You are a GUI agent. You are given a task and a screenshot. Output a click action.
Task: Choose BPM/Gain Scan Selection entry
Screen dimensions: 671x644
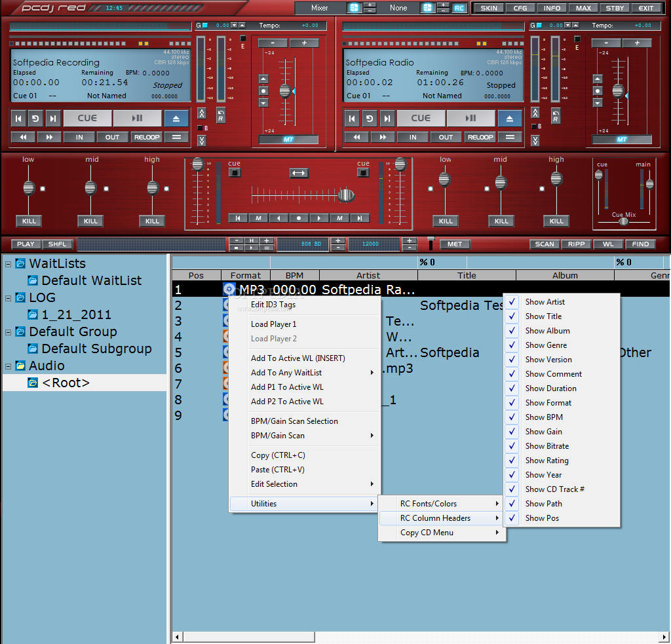pyautogui.click(x=305, y=421)
